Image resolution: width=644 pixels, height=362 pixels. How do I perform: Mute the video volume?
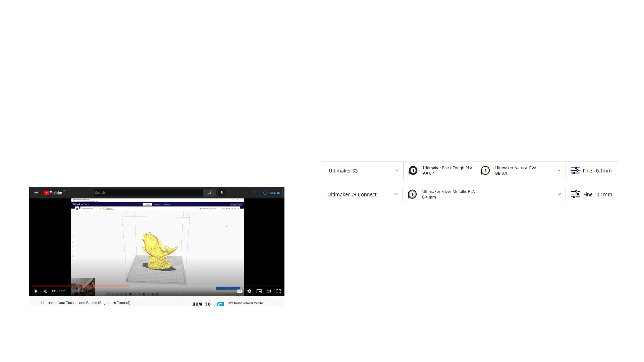[45, 291]
